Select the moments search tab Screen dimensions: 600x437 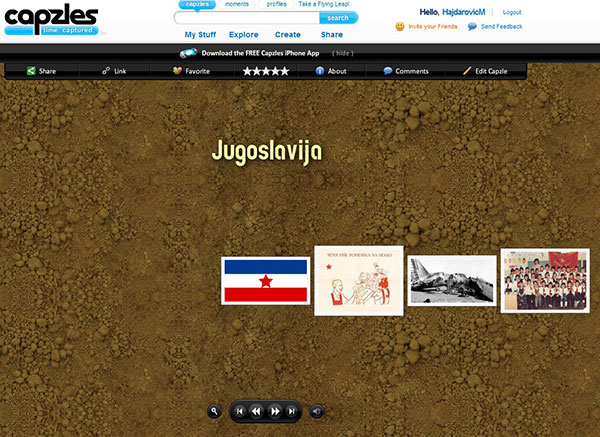tap(237, 4)
